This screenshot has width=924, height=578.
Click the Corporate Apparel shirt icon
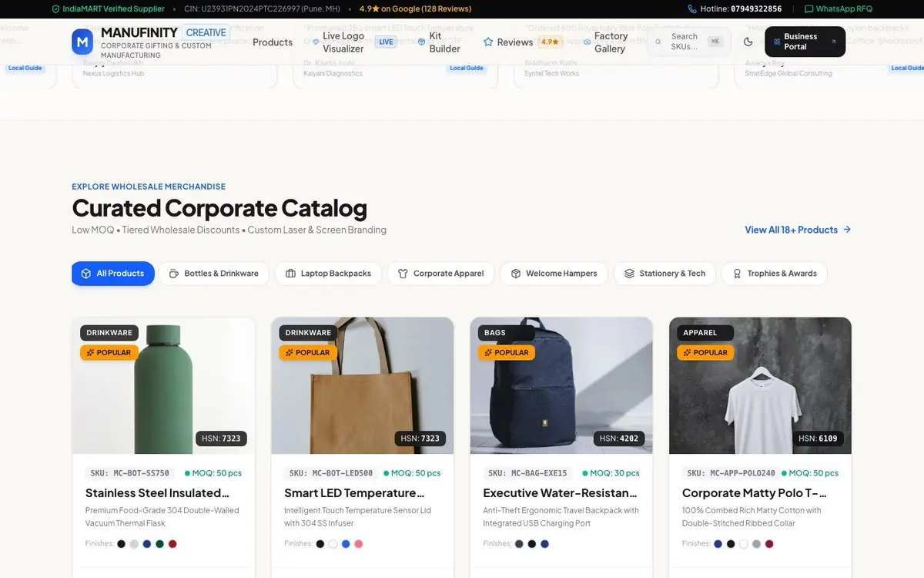click(403, 274)
